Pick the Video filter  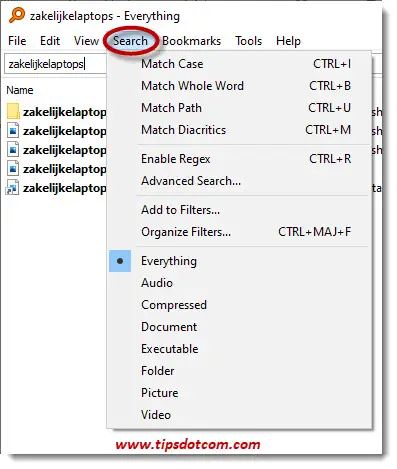(239, 415)
